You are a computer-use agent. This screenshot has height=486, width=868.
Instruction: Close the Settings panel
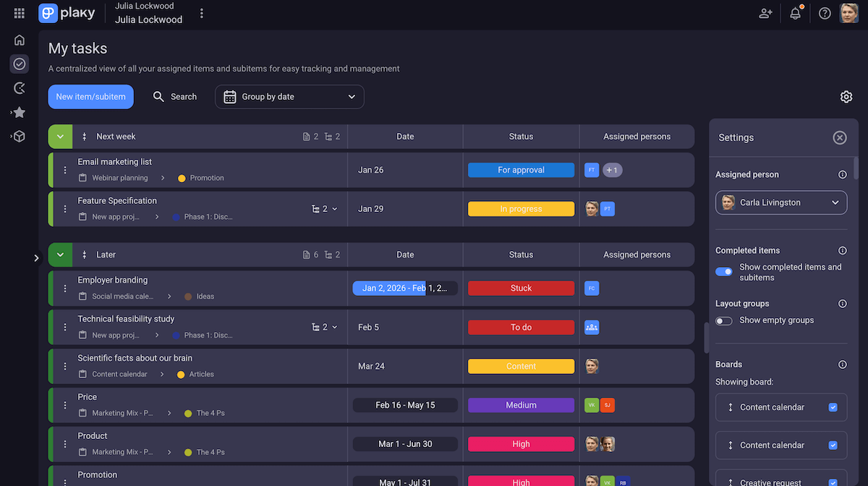[840, 137]
